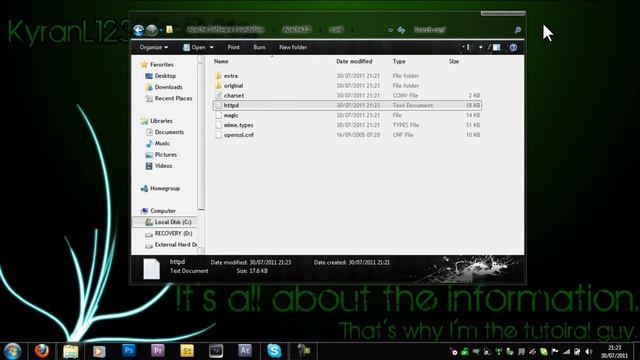Screen dimensions: 640x360
Task: Click the Show desktop button
Action: coord(637,351)
